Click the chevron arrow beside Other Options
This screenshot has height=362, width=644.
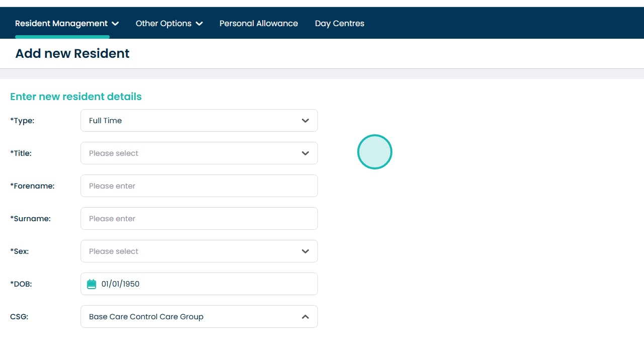[199, 24]
